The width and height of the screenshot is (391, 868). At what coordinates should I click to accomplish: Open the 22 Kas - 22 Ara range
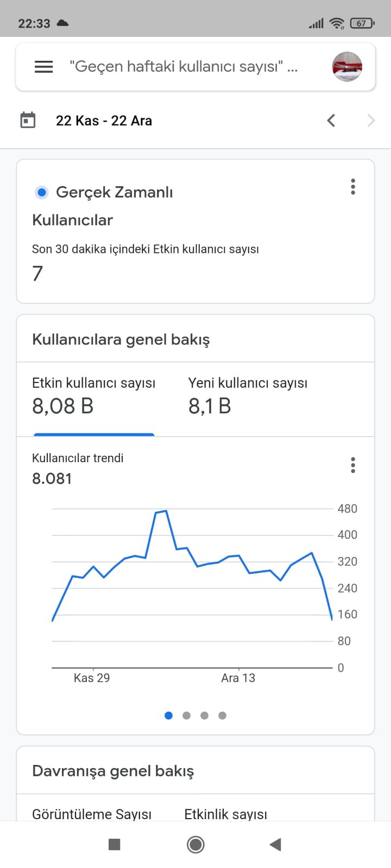click(104, 120)
